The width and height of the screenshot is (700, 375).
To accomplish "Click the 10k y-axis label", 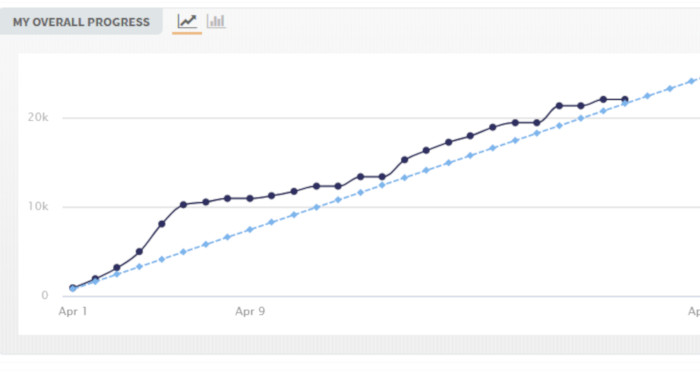I will pyautogui.click(x=38, y=206).
